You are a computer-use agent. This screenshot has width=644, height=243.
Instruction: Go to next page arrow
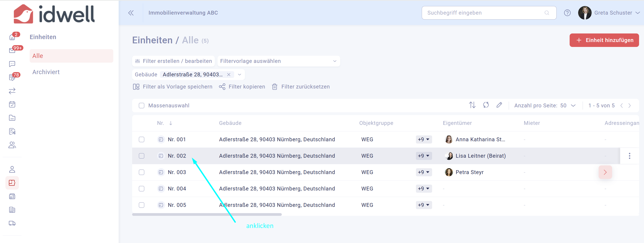pyautogui.click(x=629, y=105)
